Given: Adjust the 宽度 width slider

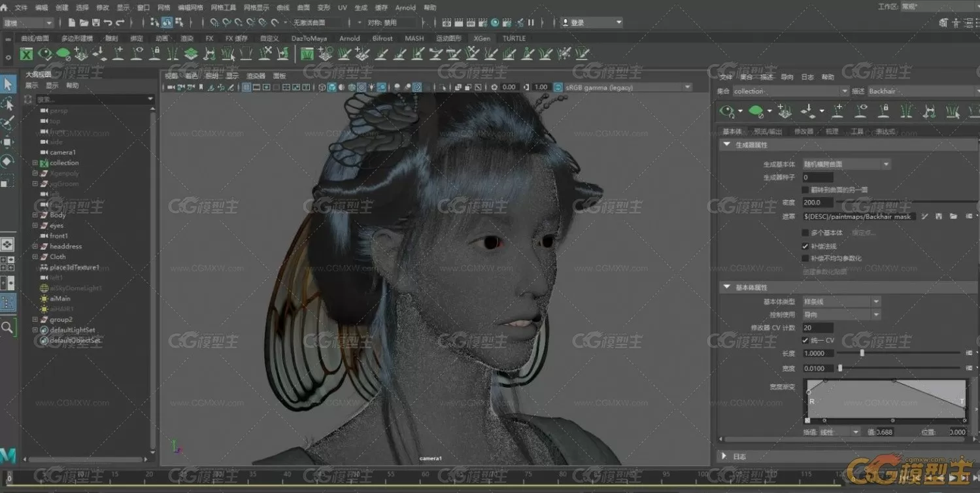Looking at the screenshot, I should coord(840,368).
